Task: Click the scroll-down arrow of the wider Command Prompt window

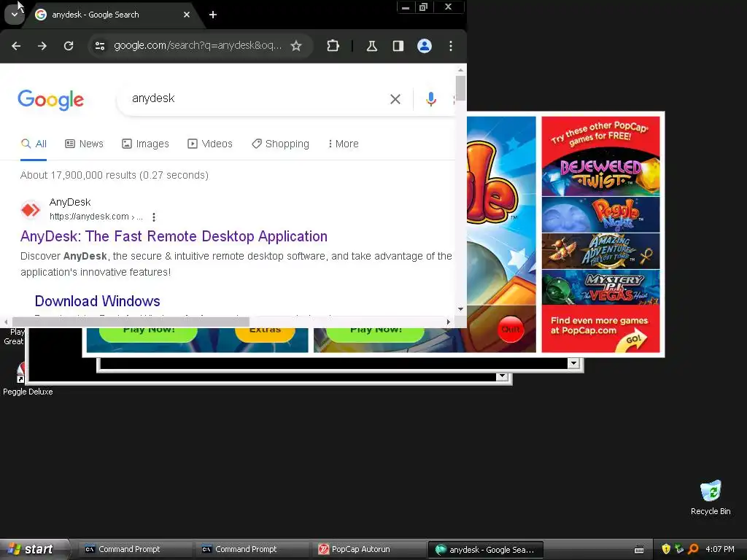Action: [x=573, y=364]
